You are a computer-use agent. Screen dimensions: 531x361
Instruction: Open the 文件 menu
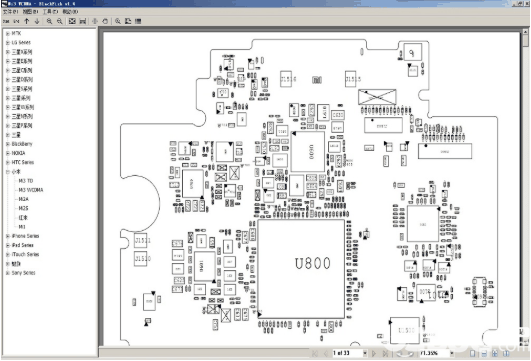point(10,12)
